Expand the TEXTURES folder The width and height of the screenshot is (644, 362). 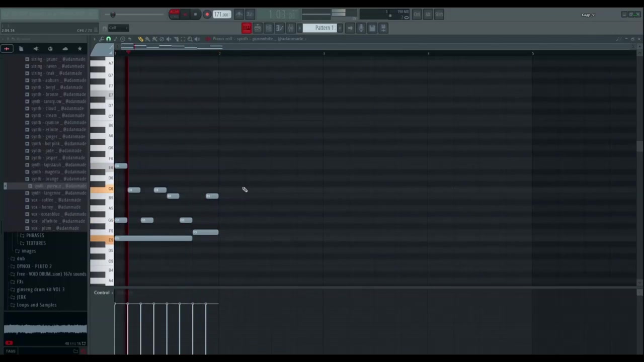(x=36, y=243)
